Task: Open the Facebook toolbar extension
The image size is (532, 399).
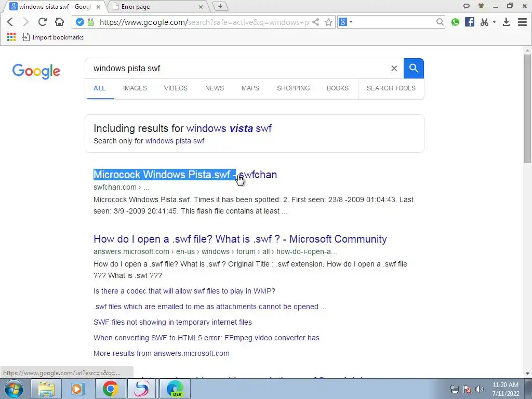Action: click(x=470, y=22)
